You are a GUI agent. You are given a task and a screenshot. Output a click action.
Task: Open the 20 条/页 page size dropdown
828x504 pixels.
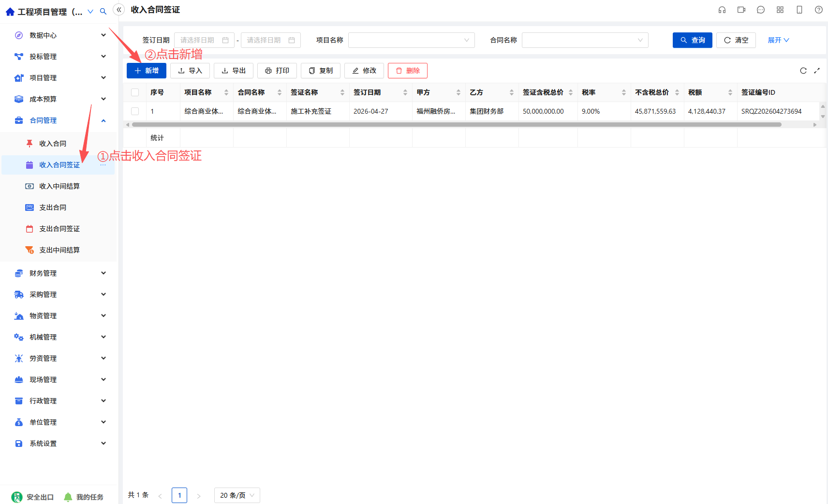237,495
